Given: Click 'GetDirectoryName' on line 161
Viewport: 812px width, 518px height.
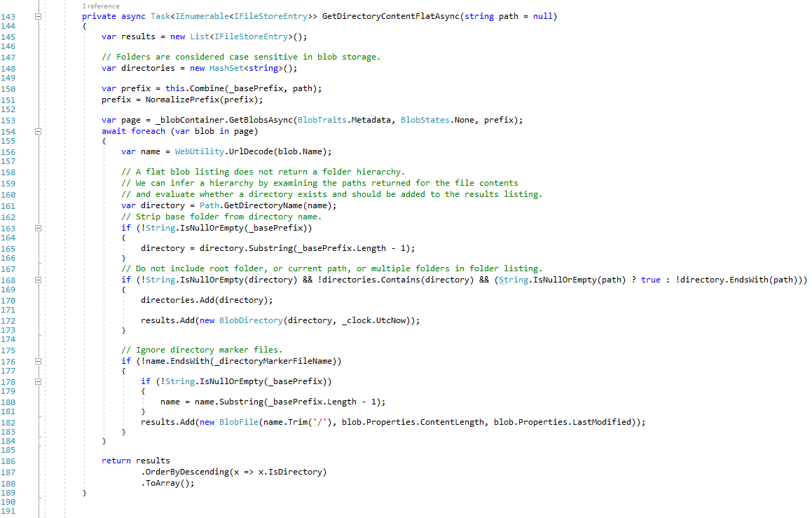Looking at the screenshot, I should [x=263, y=205].
